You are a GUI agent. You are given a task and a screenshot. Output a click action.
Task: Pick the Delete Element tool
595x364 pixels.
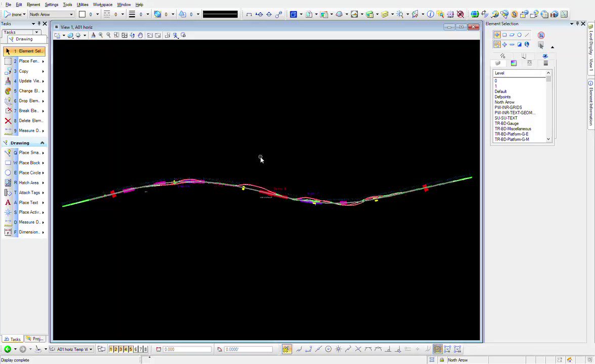click(x=24, y=120)
